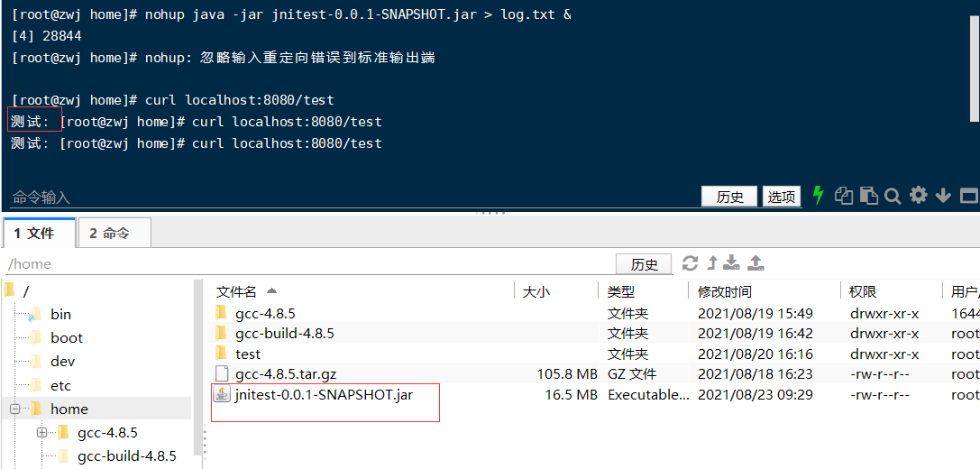Click the history button beside the /home path
Viewport: 980px width, 469px height.
point(644,264)
